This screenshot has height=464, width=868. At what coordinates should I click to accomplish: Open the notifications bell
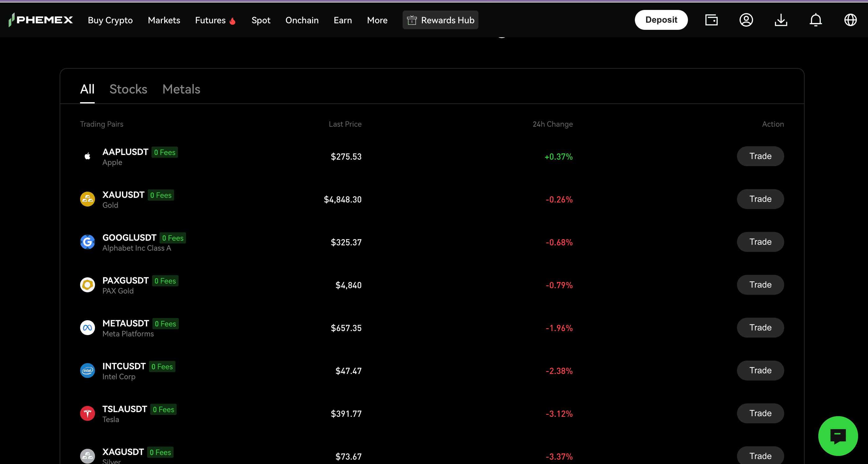pyautogui.click(x=816, y=20)
